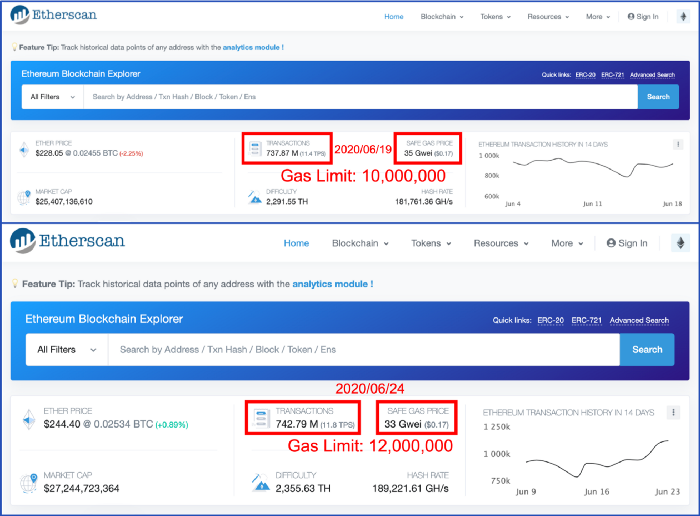Click the transactions icon beside 737.87 M
Image resolution: width=700 pixels, height=516 pixels.
pyautogui.click(x=255, y=150)
